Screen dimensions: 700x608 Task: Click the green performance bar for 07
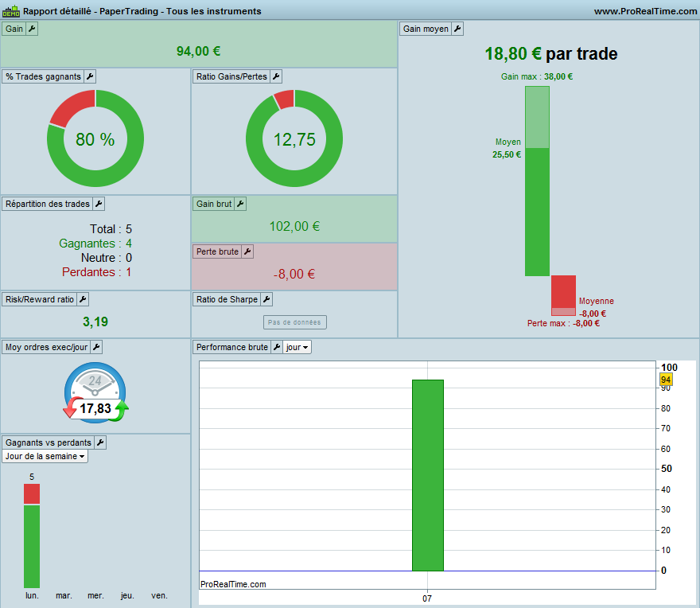(428, 475)
